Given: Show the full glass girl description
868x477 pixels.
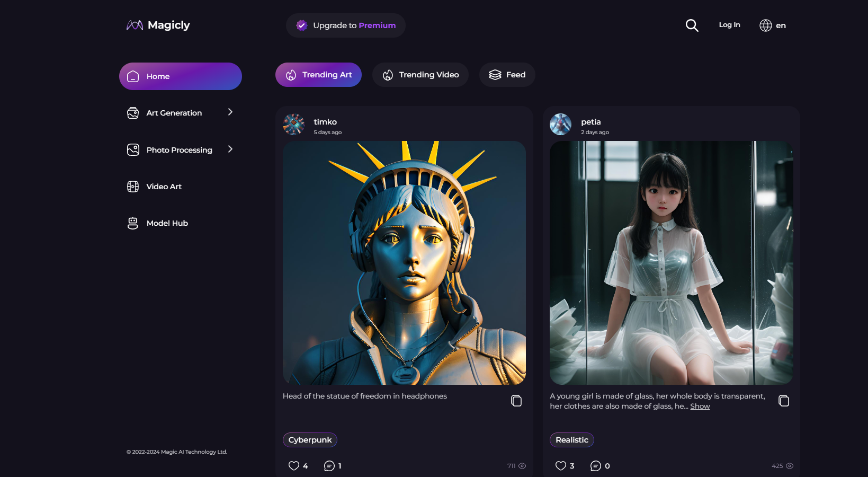Looking at the screenshot, I should 700,406.
